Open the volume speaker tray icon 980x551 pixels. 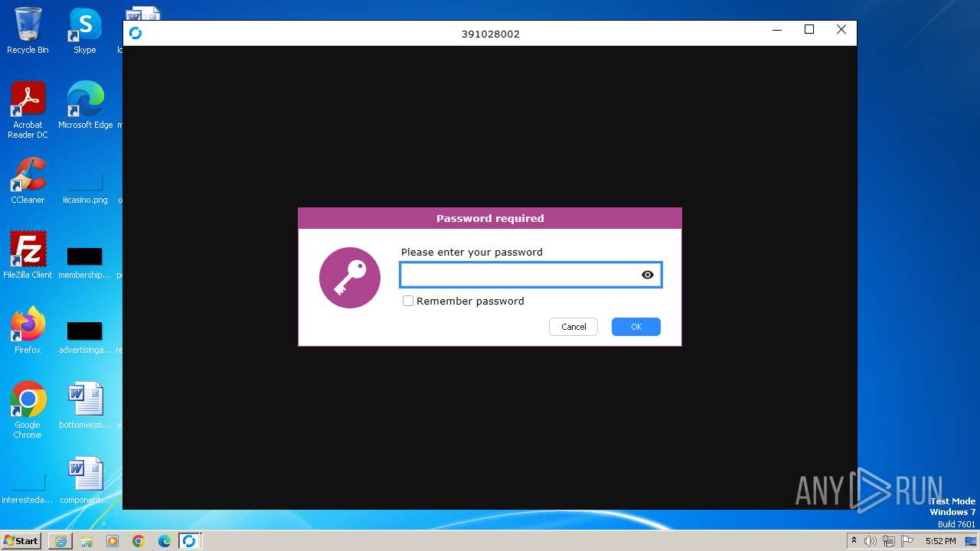pos(871,541)
